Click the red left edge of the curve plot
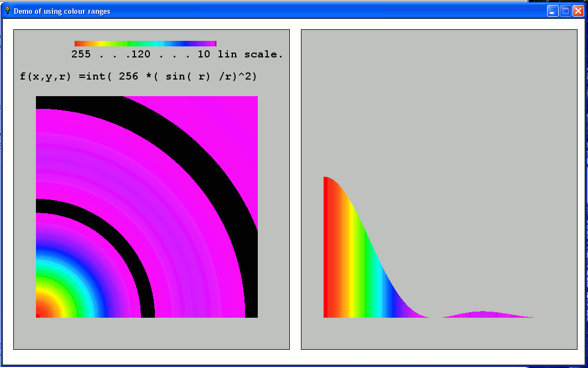The height and width of the screenshot is (368, 588). pyautogui.click(x=326, y=249)
